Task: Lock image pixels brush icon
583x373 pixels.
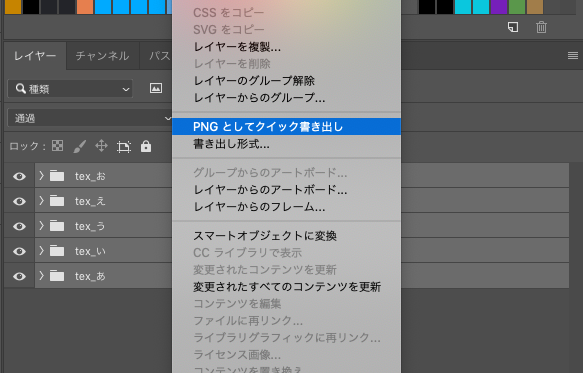Action: click(80, 146)
